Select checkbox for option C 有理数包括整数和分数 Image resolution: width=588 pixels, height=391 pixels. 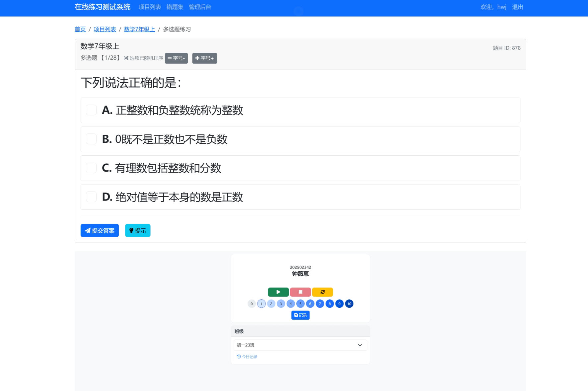[x=91, y=168]
